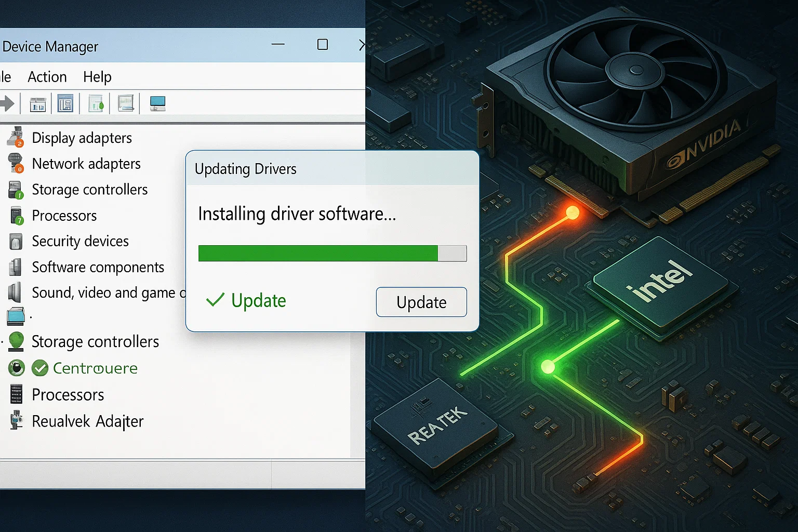The height and width of the screenshot is (532, 798).
Task: Click the green check beside Centrouere
Action: (x=40, y=368)
